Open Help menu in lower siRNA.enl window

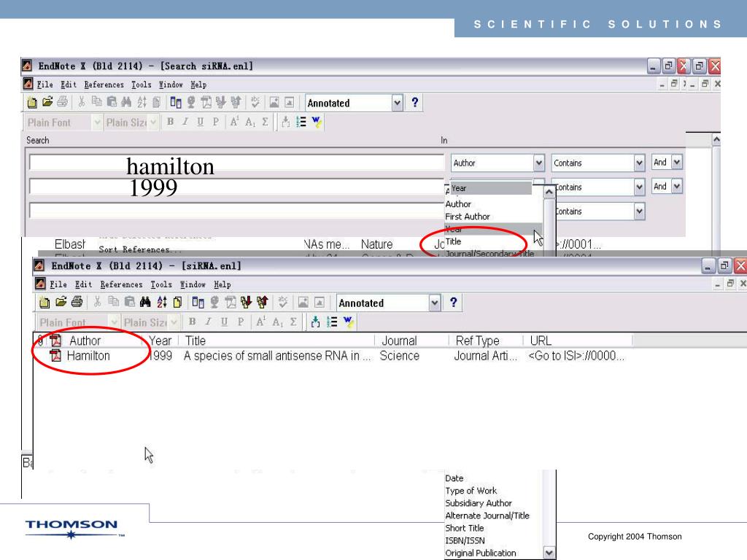pyautogui.click(x=222, y=284)
